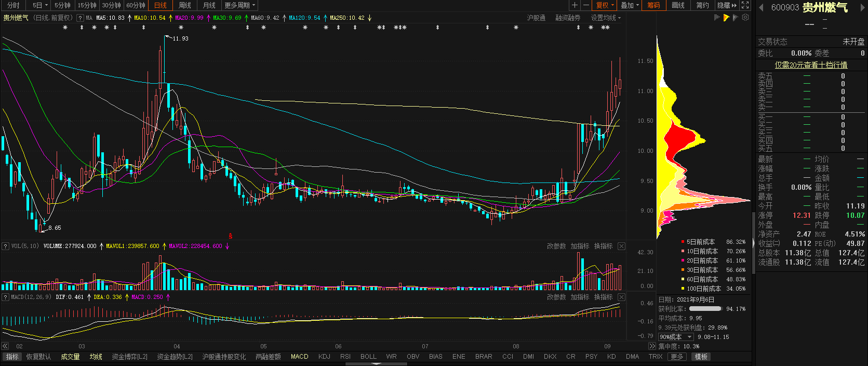868x366 pixels.
Task: Open the 复权 dropdown
Action: [605, 5]
